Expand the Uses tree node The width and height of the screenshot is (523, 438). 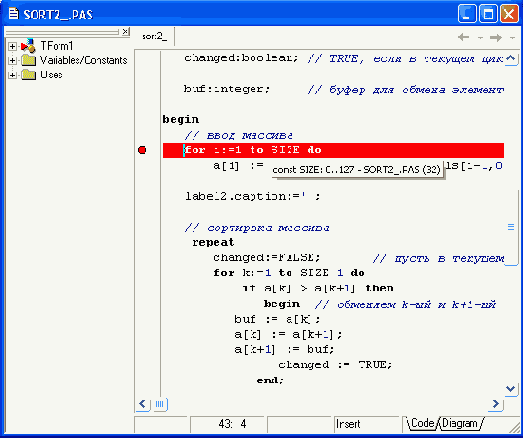(x=12, y=75)
